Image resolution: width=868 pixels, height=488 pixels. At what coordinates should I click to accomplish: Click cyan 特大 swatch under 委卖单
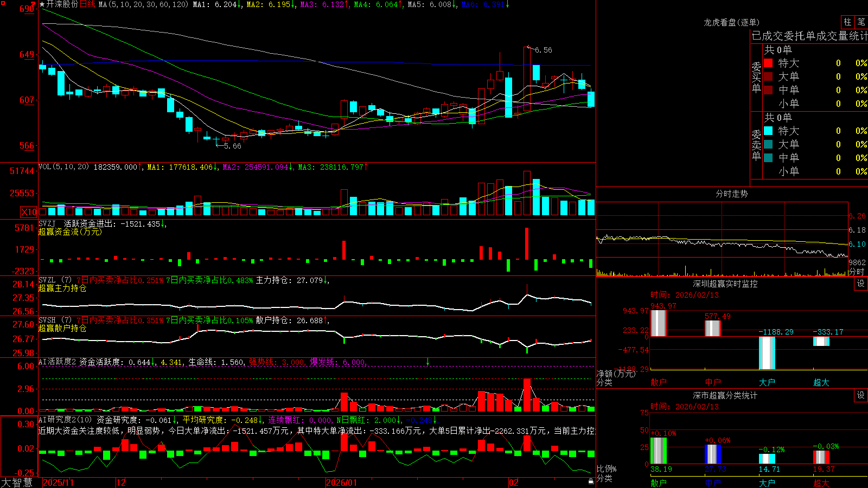(768, 131)
